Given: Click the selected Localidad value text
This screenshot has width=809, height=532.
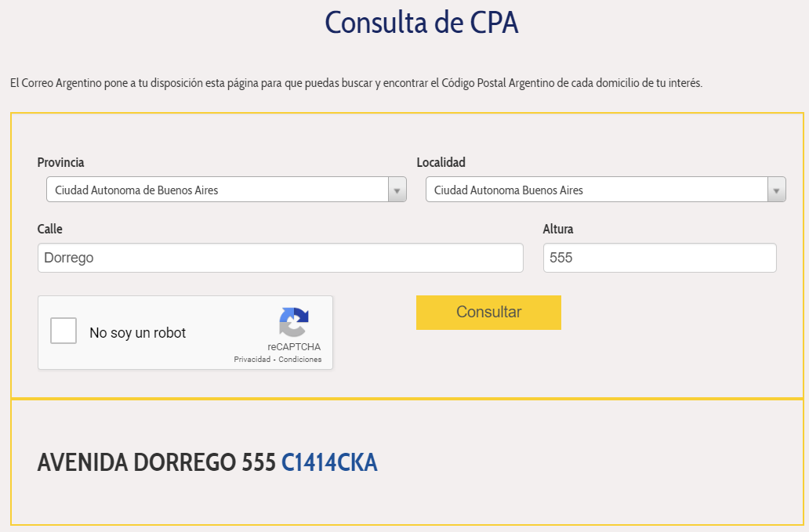Looking at the screenshot, I should 509,190.
